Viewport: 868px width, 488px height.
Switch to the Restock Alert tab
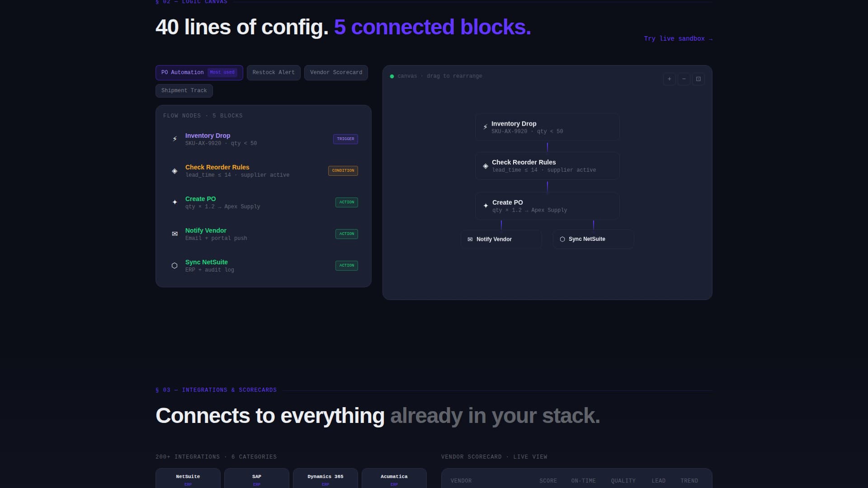(x=274, y=73)
